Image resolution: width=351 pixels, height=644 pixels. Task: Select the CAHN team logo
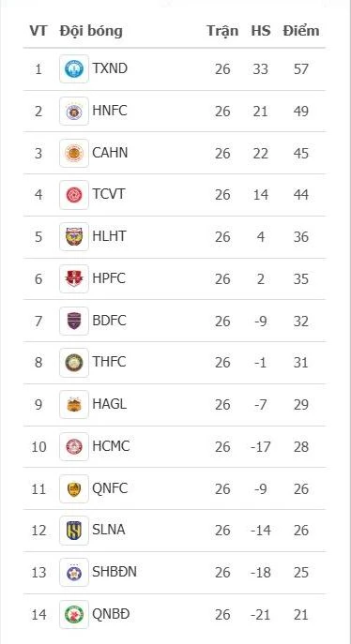(x=74, y=153)
